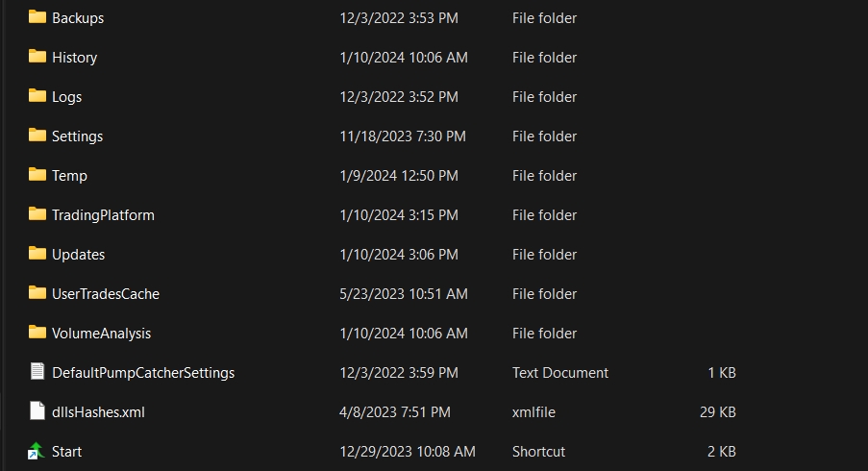The image size is (868, 471).
Task: Select the TradingPlatform folder icon
Action: click(x=37, y=214)
